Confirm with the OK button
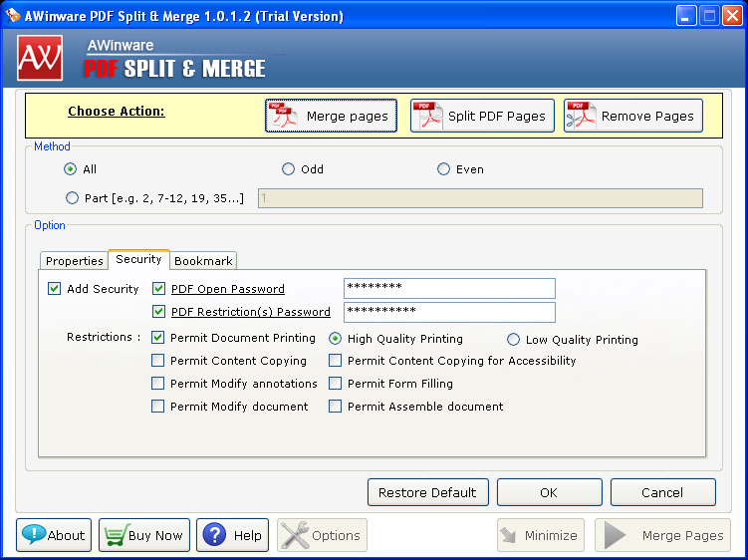Viewport: 748px width, 560px height. (x=549, y=492)
